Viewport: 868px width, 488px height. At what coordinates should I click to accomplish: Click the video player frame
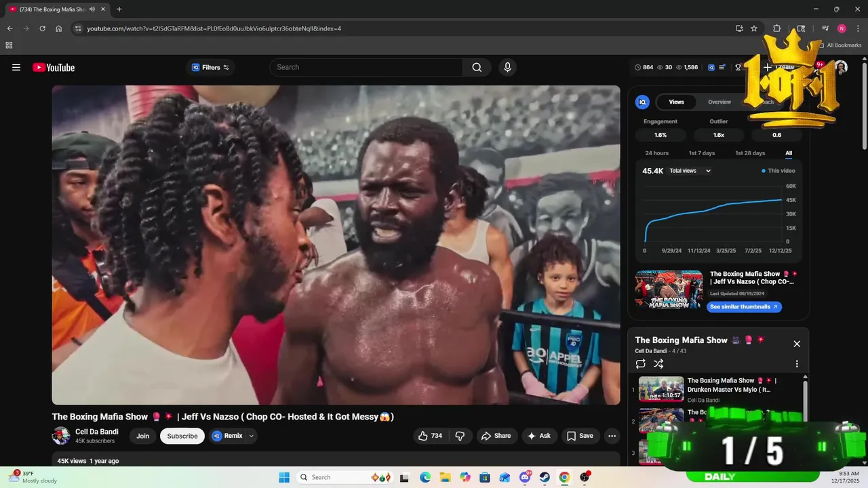[336, 245]
